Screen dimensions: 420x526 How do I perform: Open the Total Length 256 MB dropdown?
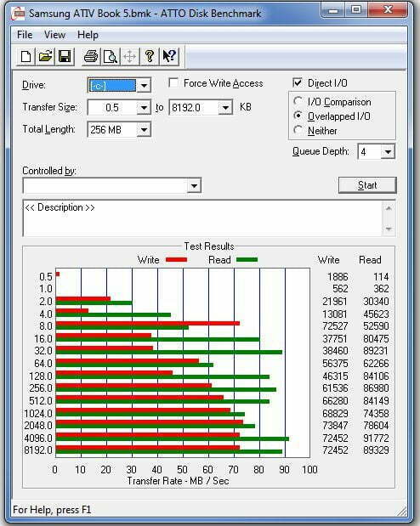(144, 129)
